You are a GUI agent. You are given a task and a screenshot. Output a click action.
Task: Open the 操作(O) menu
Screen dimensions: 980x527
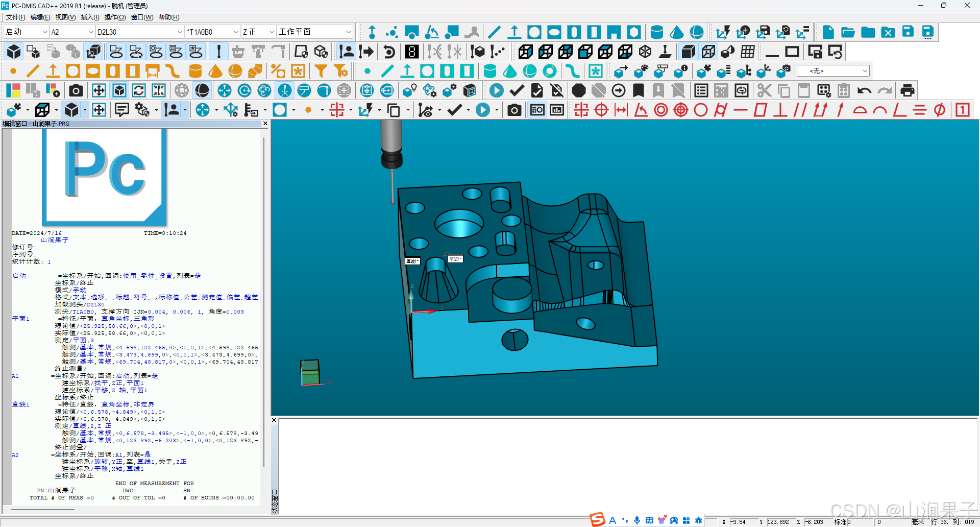pyautogui.click(x=115, y=17)
